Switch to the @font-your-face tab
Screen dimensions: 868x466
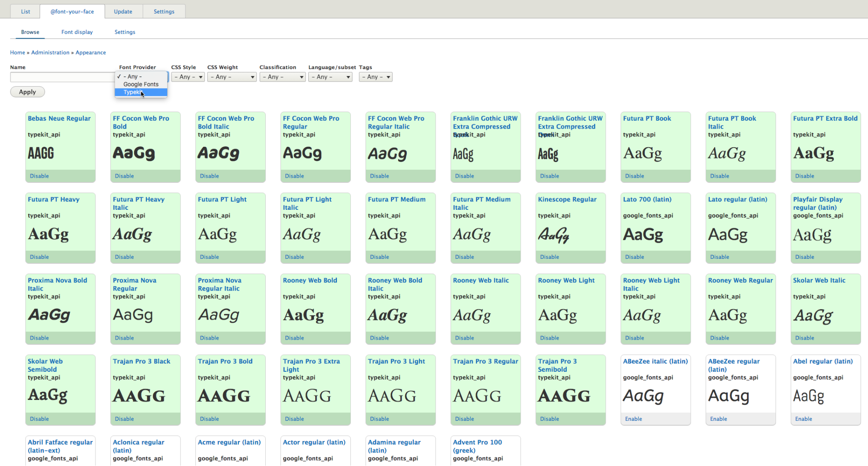[x=72, y=12]
